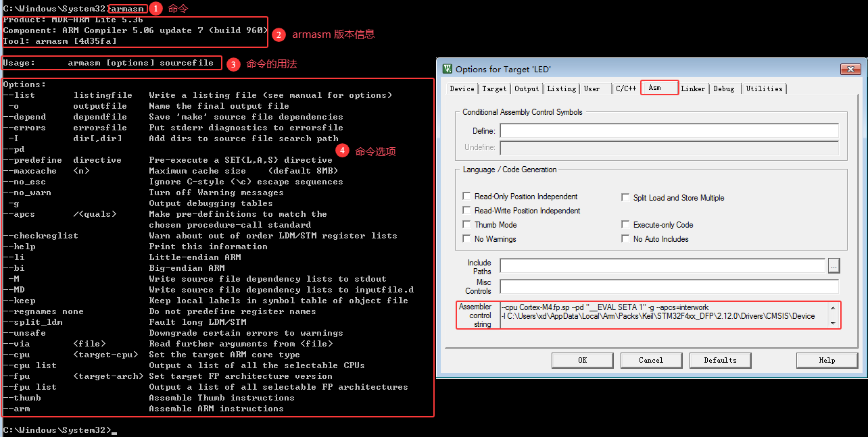868x437 pixels.
Task: Click the Keil icon in Options dialog title
Action: 448,69
